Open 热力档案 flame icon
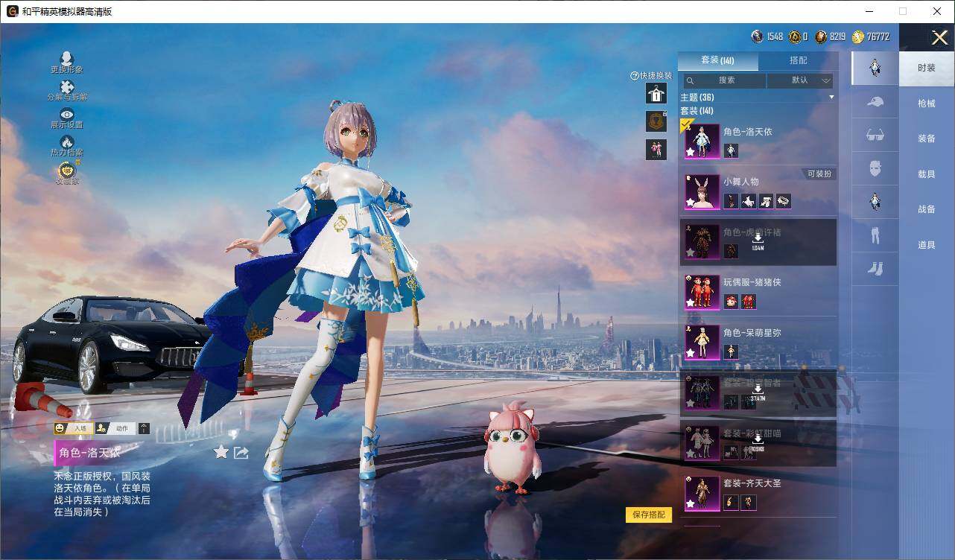Image resolution: width=955 pixels, height=560 pixels. coord(66,141)
